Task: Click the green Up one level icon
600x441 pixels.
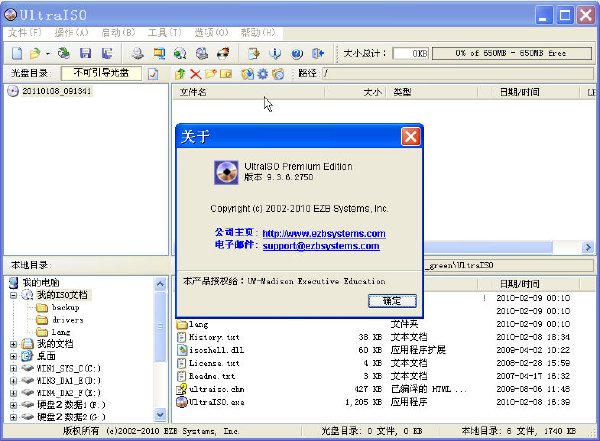Action: [180, 74]
